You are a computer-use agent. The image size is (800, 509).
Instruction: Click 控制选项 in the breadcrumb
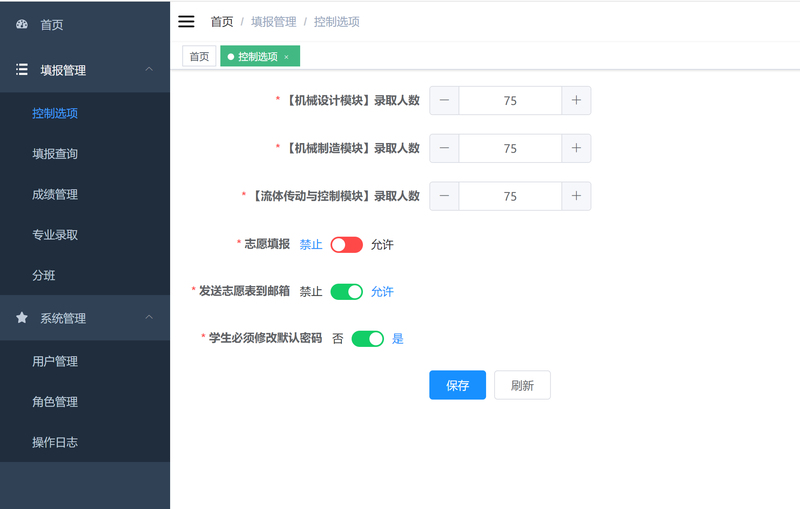pyautogui.click(x=337, y=22)
